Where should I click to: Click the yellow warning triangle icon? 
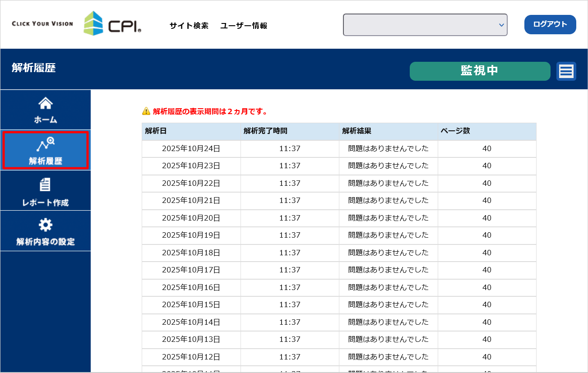coord(146,111)
